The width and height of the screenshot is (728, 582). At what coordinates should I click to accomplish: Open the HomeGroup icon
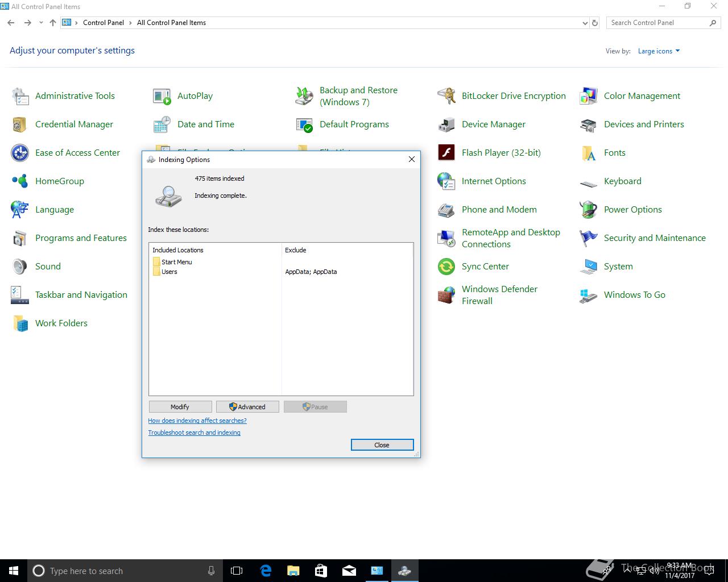[x=20, y=181]
